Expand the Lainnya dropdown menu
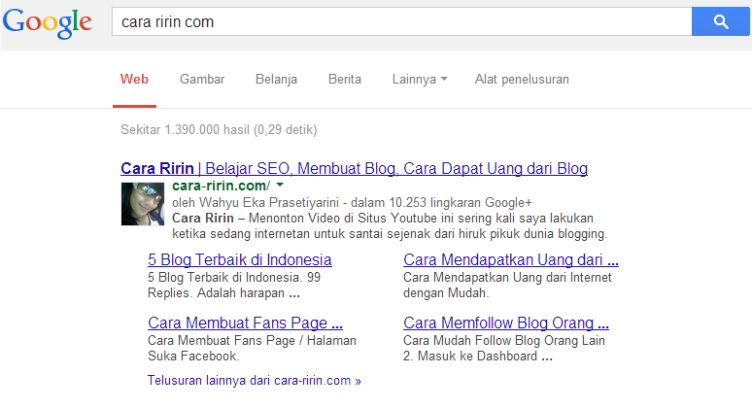The height and width of the screenshot is (408, 752). tap(420, 79)
